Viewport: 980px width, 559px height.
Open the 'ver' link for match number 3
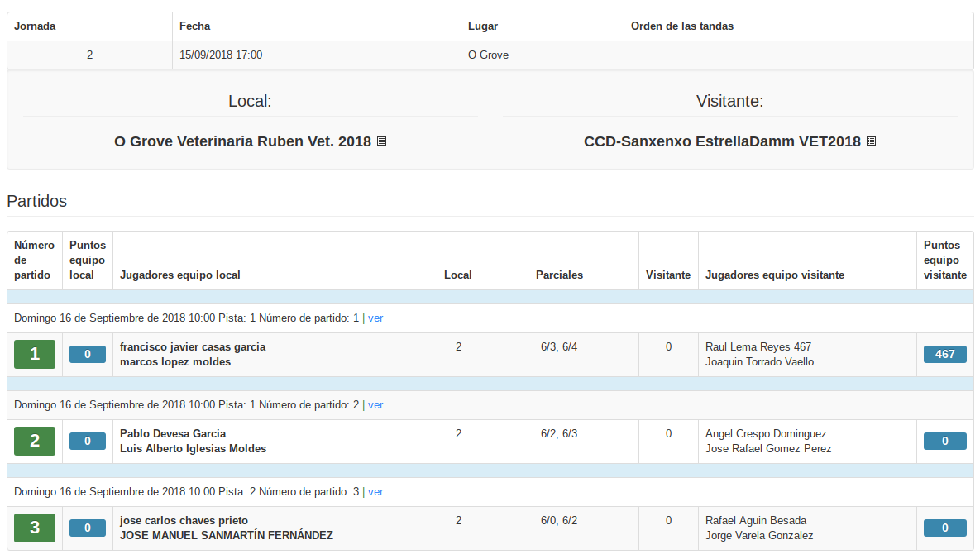click(375, 491)
